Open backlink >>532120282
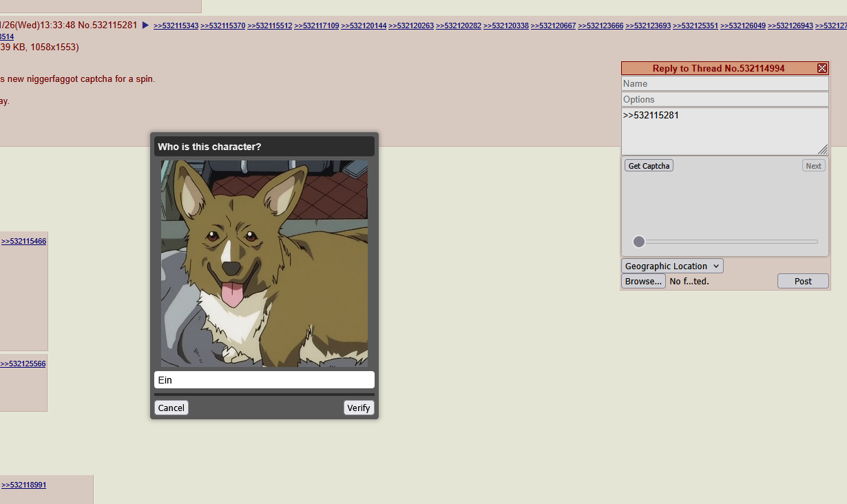Image resolution: width=847 pixels, height=504 pixels. pyautogui.click(x=459, y=26)
